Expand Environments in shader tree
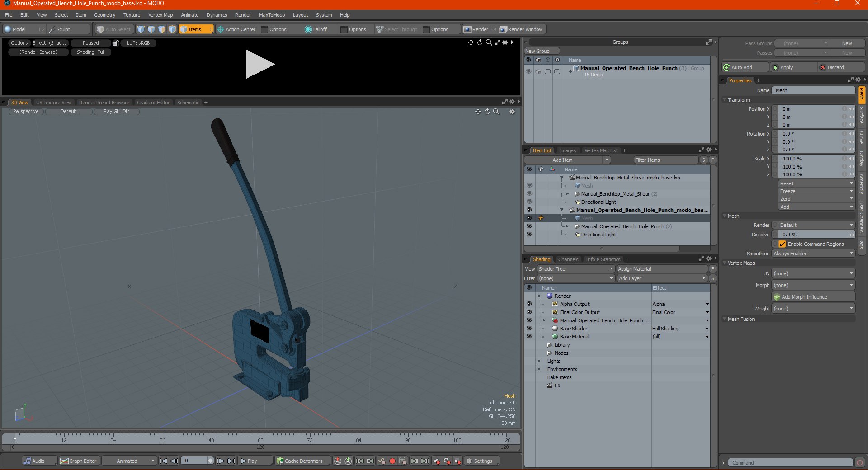 pos(539,369)
